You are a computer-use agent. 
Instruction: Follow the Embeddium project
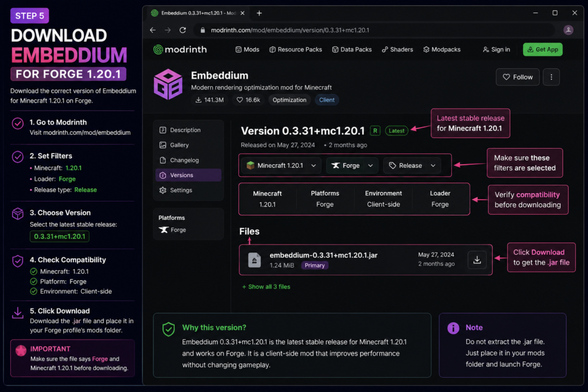pyautogui.click(x=517, y=77)
